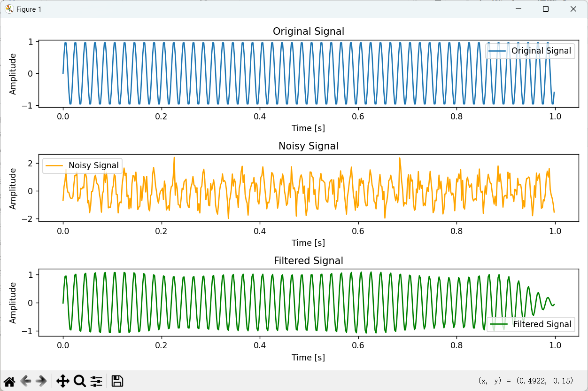588x391 pixels.
Task: Click the cursor coordinates readout in the toolbar
Action: point(526,380)
